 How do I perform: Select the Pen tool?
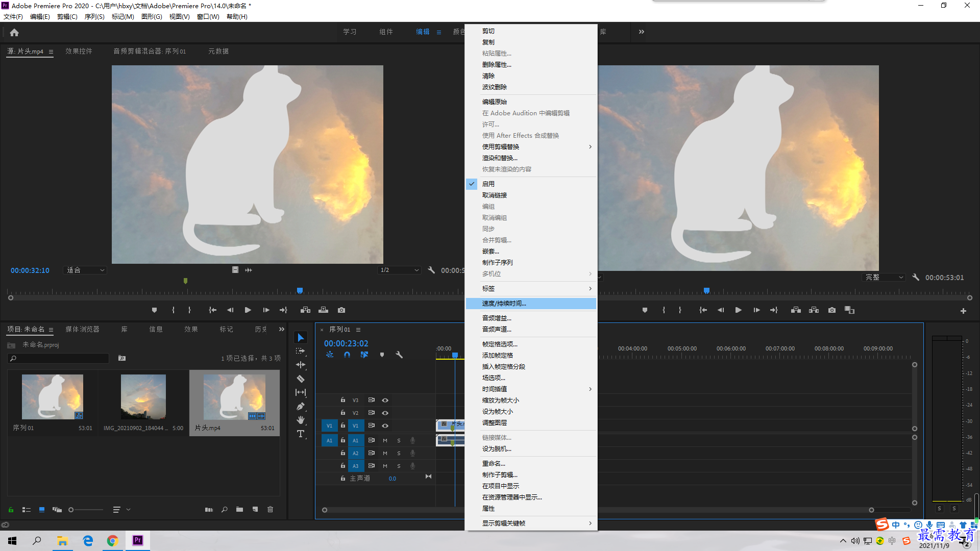click(301, 407)
